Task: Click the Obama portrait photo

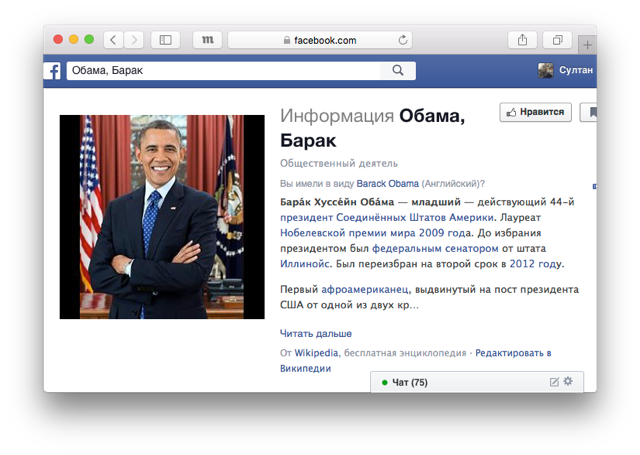Action: [x=162, y=217]
